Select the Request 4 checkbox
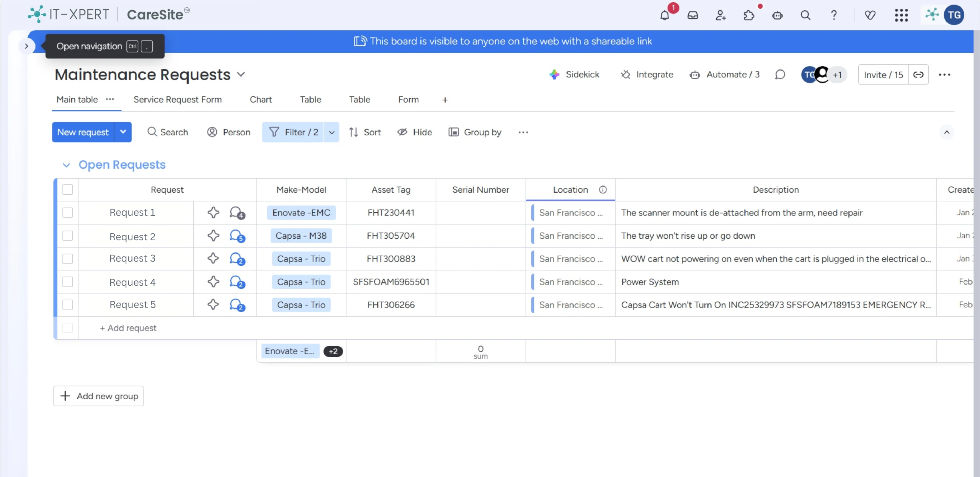This screenshot has width=980, height=477. (x=68, y=282)
